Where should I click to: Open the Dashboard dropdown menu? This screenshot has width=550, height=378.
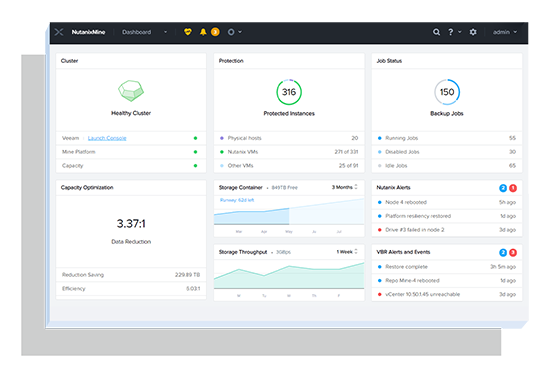pyautogui.click(x=144, y=32)
